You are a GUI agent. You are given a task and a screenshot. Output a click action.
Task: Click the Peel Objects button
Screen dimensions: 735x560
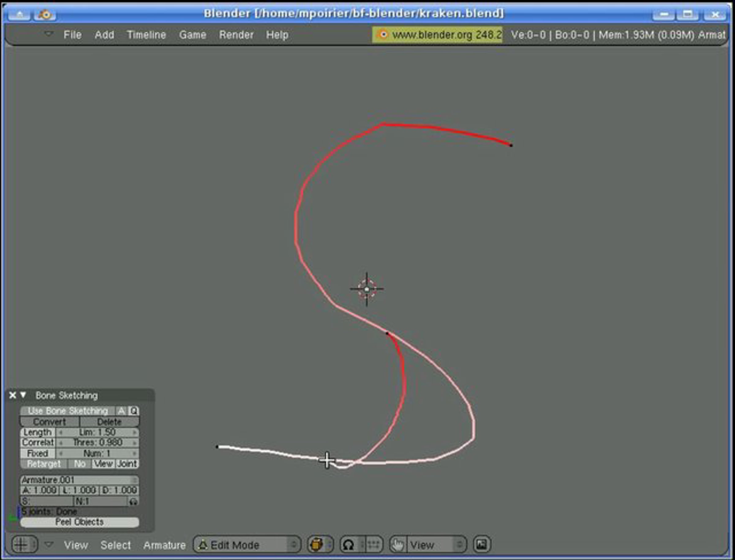point(79,522)
